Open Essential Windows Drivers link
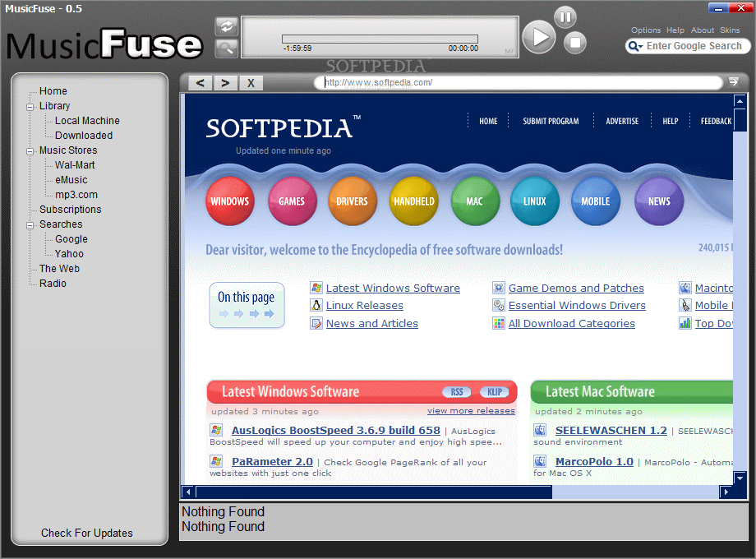756x559 pixels. [577, 305]
